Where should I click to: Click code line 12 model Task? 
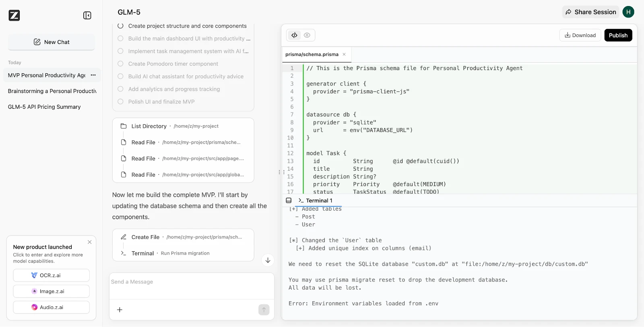pos(326,153)
